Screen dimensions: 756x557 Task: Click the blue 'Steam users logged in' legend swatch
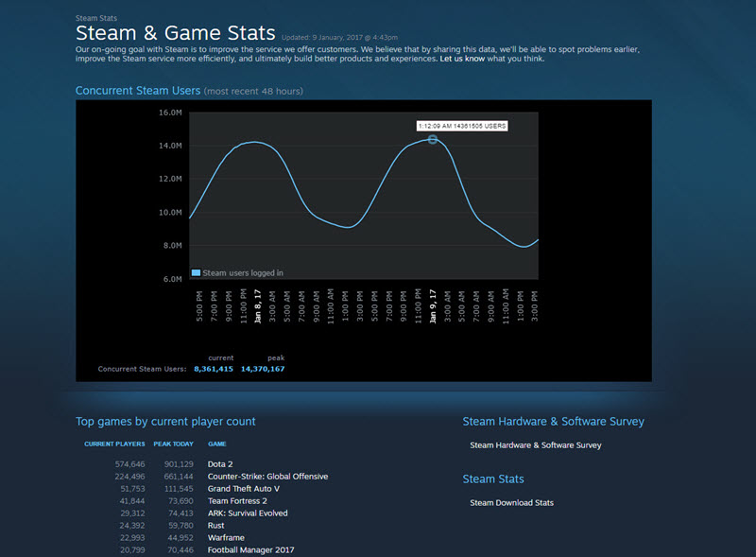tap(196, 272)
